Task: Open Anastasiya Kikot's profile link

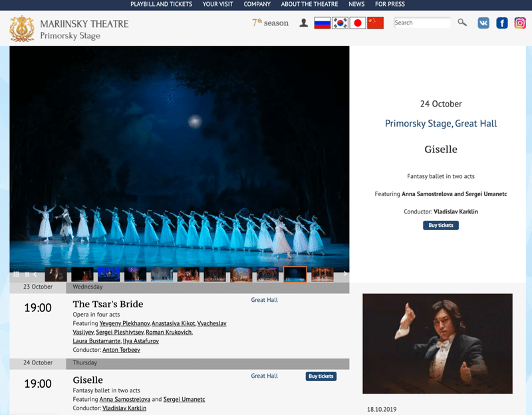Action: pyautogui.click(x=174, y=323)
